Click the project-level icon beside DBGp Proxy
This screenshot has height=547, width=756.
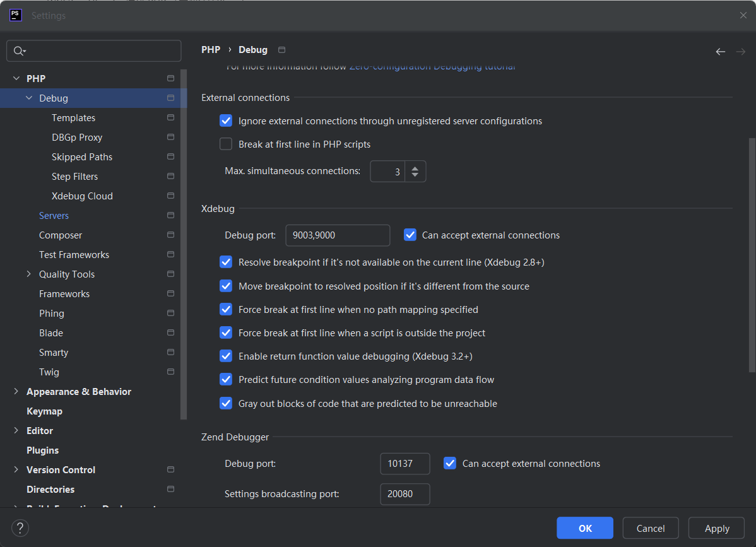(170, 137)
